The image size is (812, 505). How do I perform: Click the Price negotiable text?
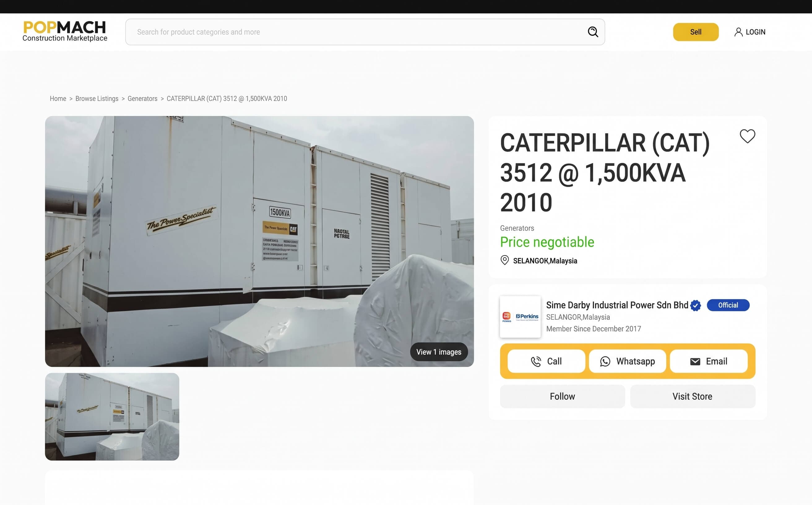(x=547, y=242)
